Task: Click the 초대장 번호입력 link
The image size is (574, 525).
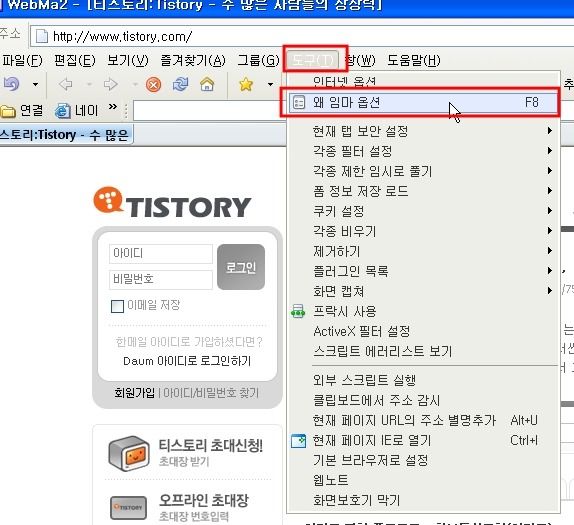Action: pos(194,516)
